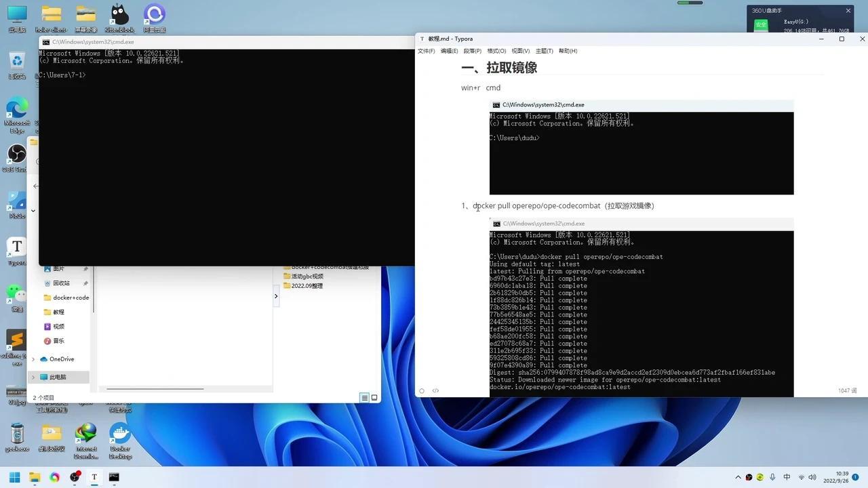Open source code mode in Typora
Screen dimensions: 868x488
click(x=436, y=390)
